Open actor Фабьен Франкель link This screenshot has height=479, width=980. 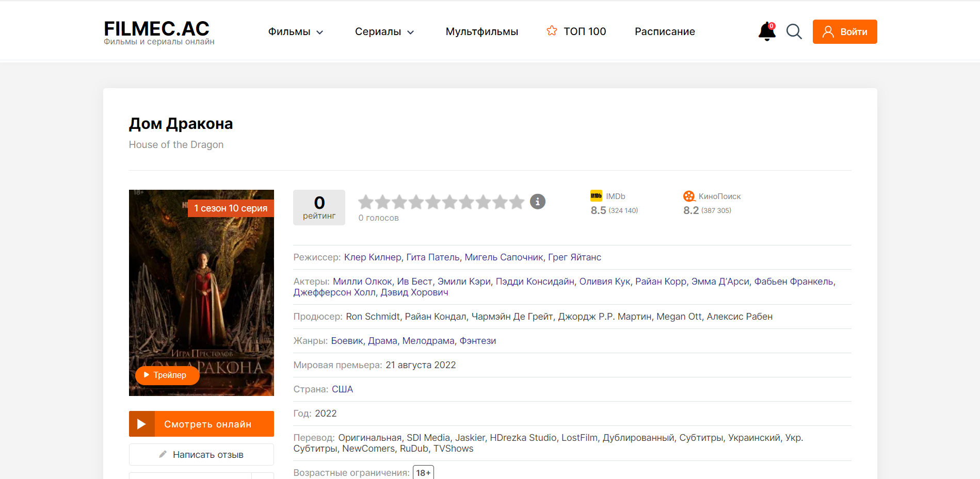[x=794, y=282]
